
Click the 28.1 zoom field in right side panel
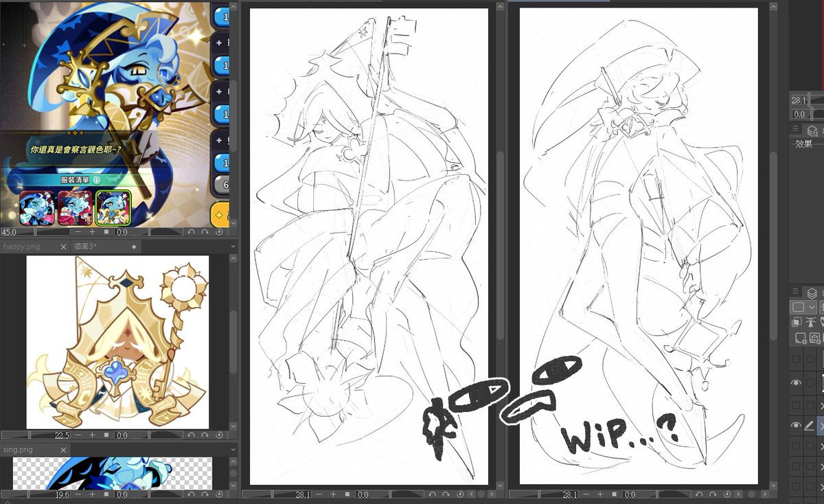click(x=800, y=100)
